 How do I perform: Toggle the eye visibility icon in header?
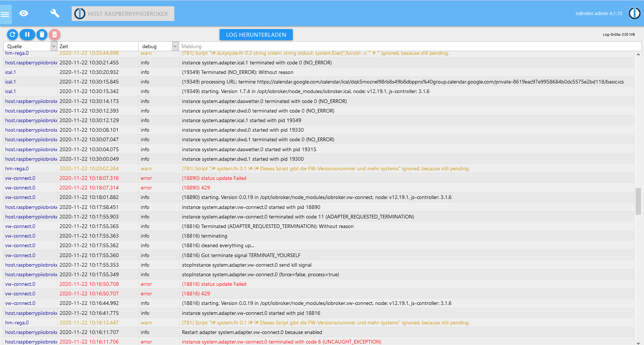(x=24, y=14)
